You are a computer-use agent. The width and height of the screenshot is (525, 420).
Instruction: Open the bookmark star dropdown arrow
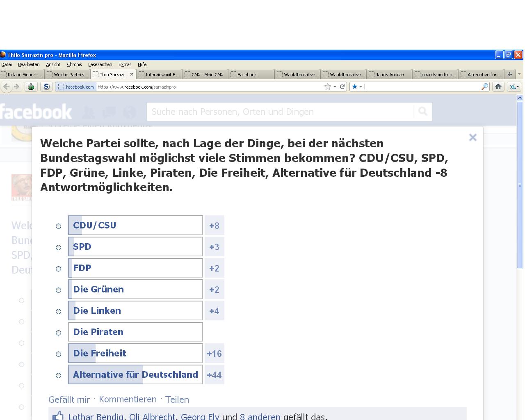335,87
